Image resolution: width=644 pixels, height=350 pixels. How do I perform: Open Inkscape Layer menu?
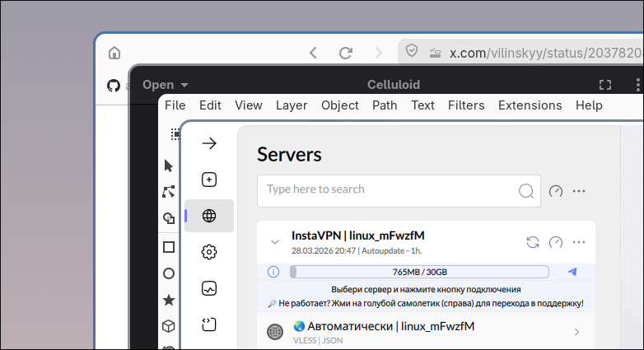292,105
